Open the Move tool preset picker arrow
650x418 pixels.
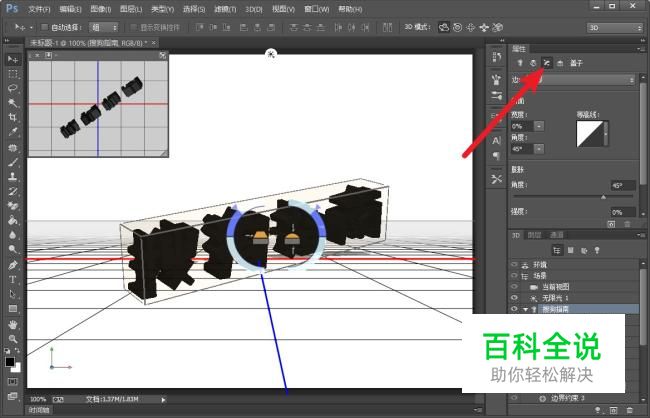(x=31, y=27)
